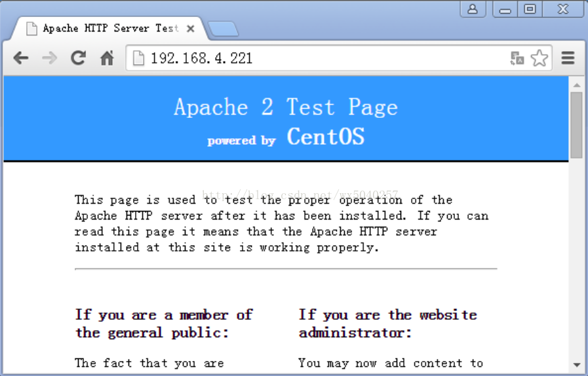Viewport: 588px width, 376px height.
Task: Click the text 'The fact that you are'
Action: click(x=149, y=364)
